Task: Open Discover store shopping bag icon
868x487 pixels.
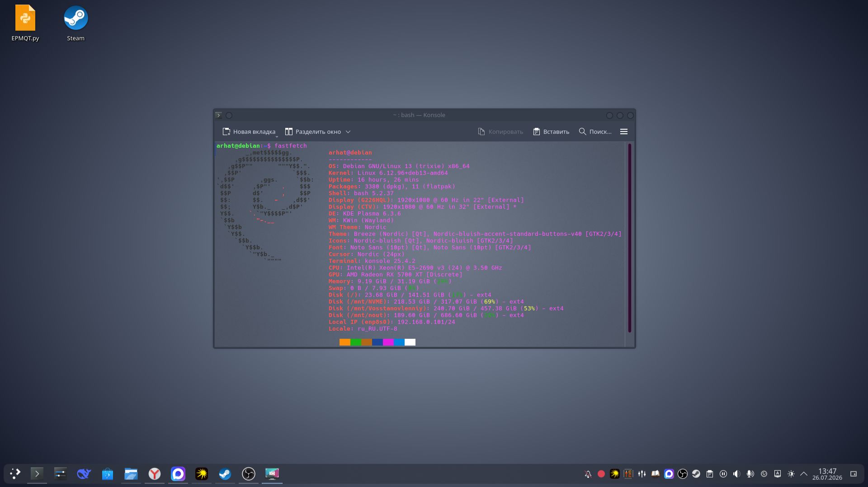Action: [x=108, y=473]
